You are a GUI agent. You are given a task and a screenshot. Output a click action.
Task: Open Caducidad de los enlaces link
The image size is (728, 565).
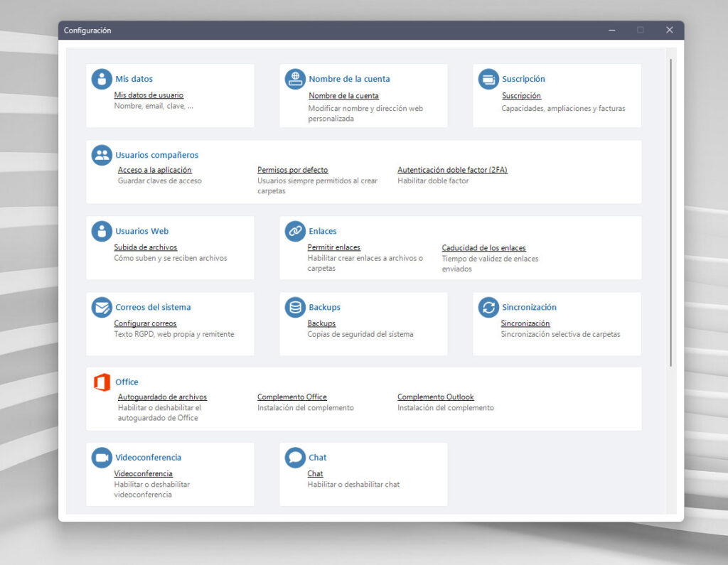[483, 248]
